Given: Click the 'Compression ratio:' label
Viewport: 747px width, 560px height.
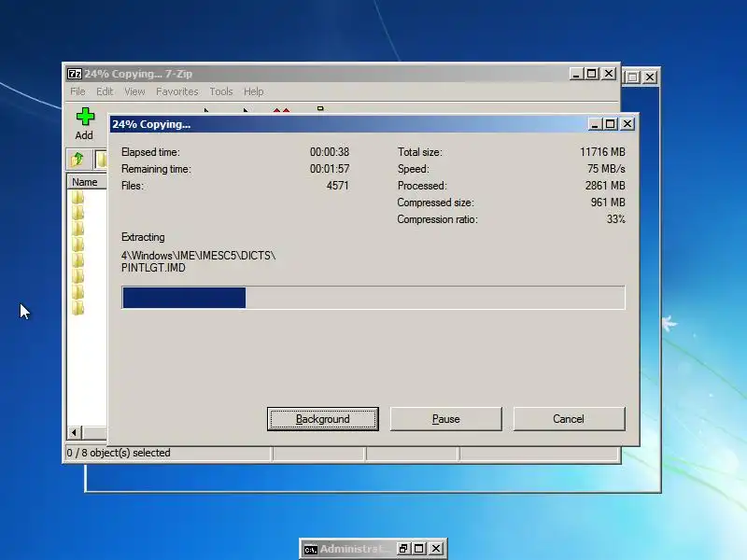Looking at the screenshot, I should click(437, 219).
